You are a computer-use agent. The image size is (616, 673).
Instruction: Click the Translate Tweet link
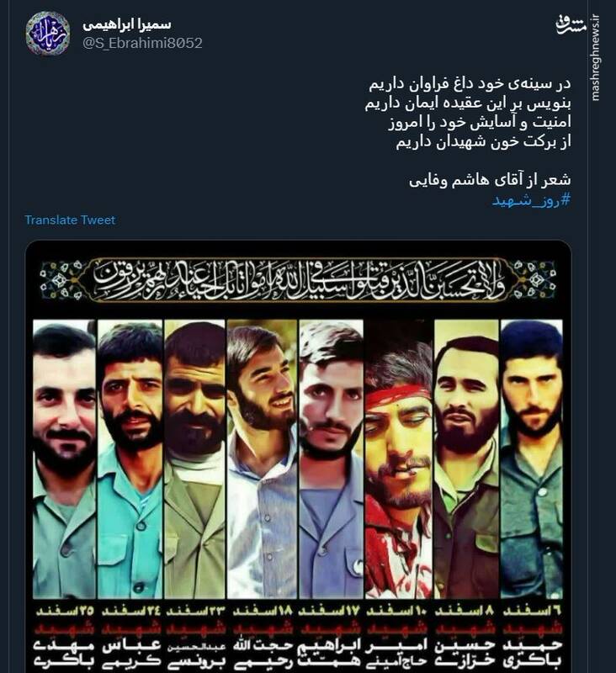[x=70, y=220]
